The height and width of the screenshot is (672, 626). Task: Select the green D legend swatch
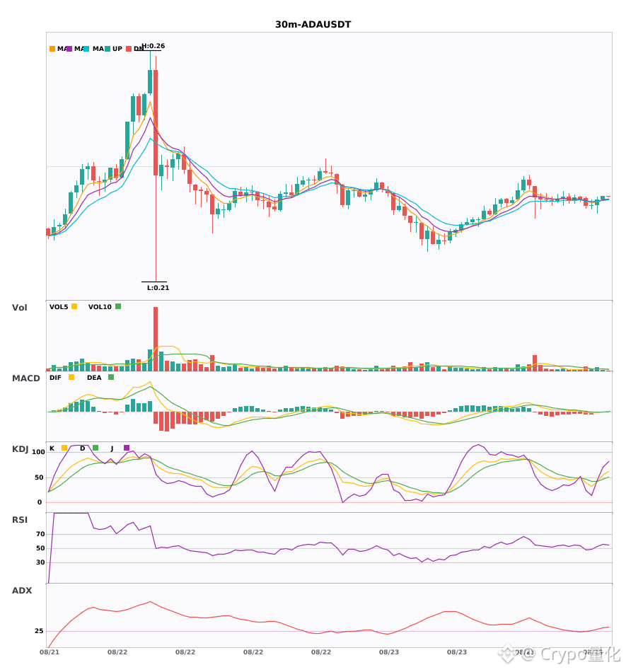pos(95,448)
